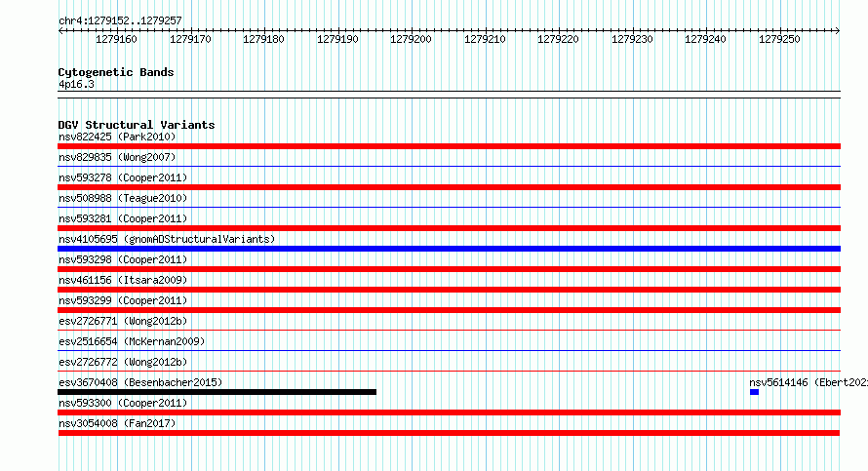
Task: Click the cytogenetic band outline bar
Action: pyautogui.click(x=449, y=95)
